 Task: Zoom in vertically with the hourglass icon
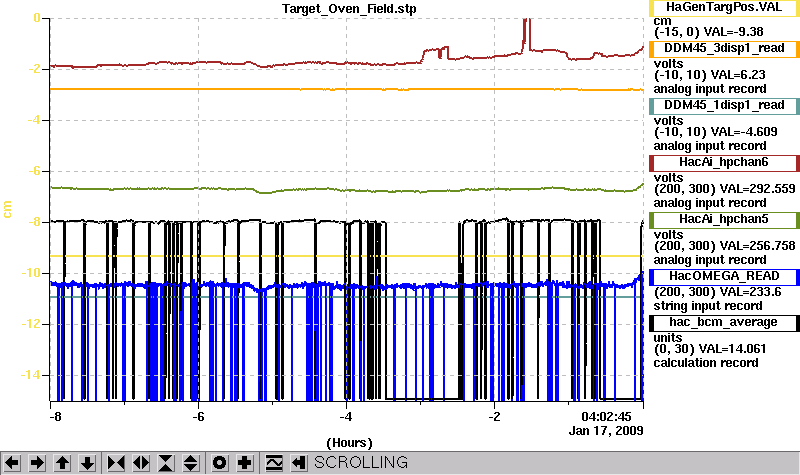tap(166, 463)
